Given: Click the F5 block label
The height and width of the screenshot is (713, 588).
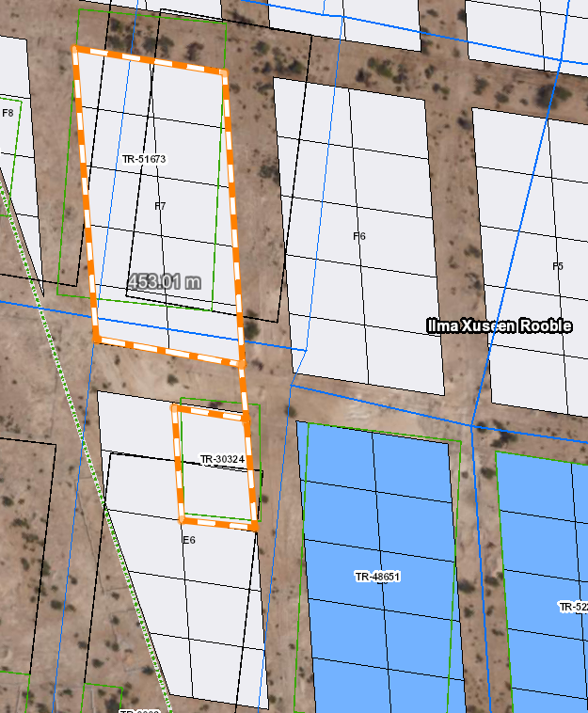Looking at the screenshot, I should (x=558, y=266).
